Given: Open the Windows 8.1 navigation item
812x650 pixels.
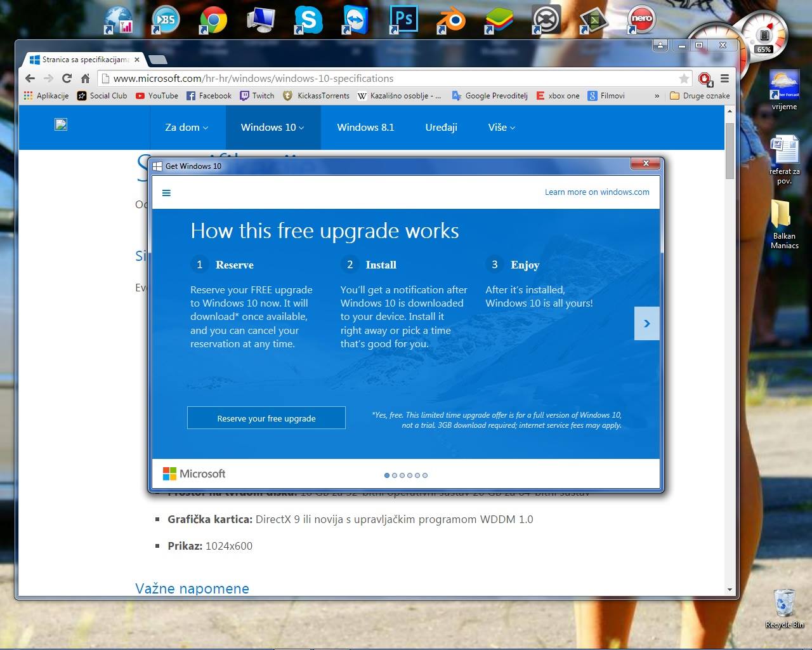Looking at the screenshot, I should point(365,128).
